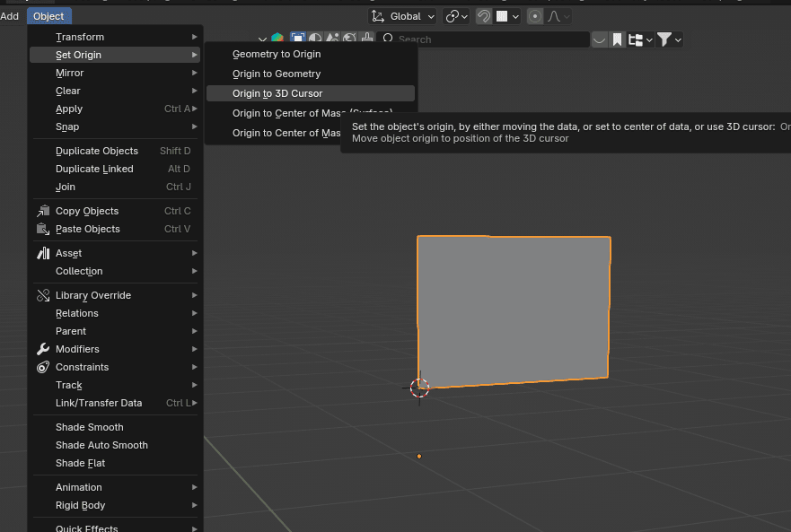Open the Object menu in header
791x532 pixels.
pos(48,16)
